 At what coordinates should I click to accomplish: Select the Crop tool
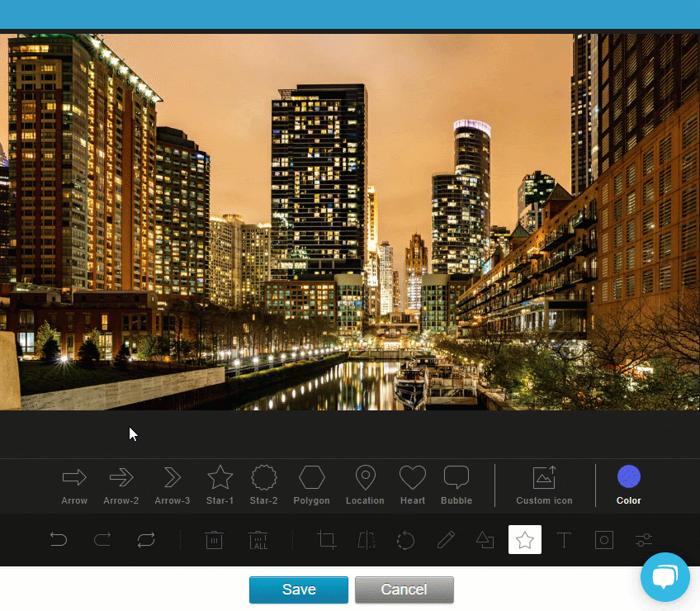pyautogui.click(x=326, y=540)
